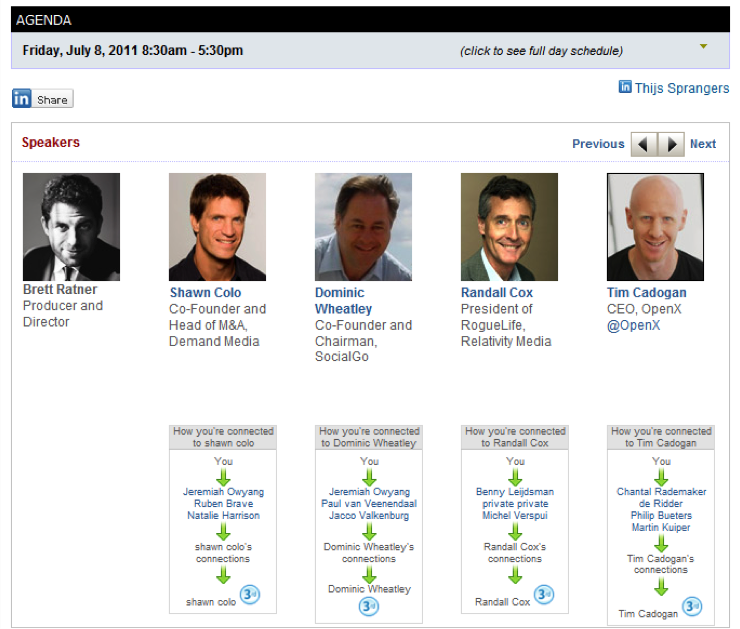Screen dimensions: 740x629
Task: Click "Co-Founder and Chairman, SocialGo" text
Action: point(363,341)
